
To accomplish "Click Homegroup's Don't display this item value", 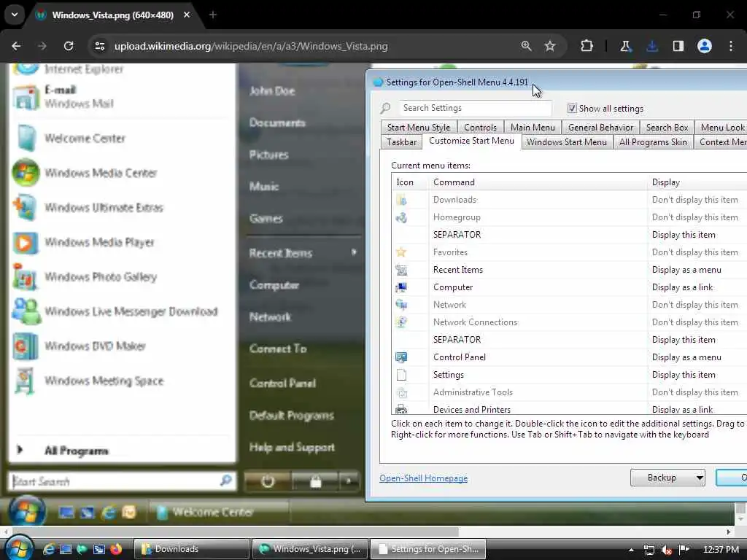I will (x=694, y=217).
